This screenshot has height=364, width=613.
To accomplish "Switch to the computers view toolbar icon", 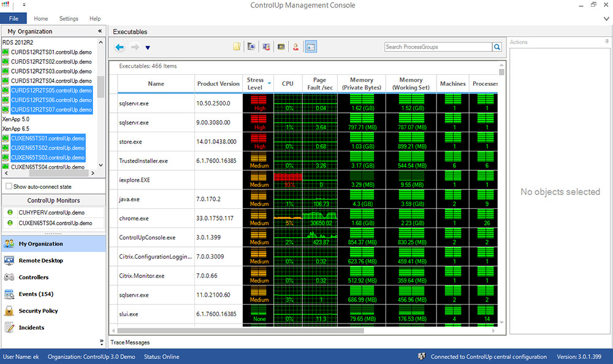I will point(251,47).
